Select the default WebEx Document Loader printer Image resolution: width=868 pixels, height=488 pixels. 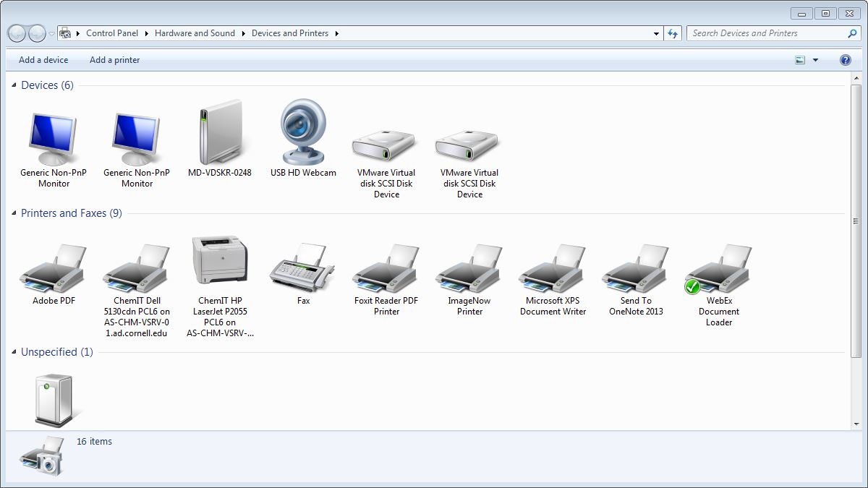coord(719,268)
